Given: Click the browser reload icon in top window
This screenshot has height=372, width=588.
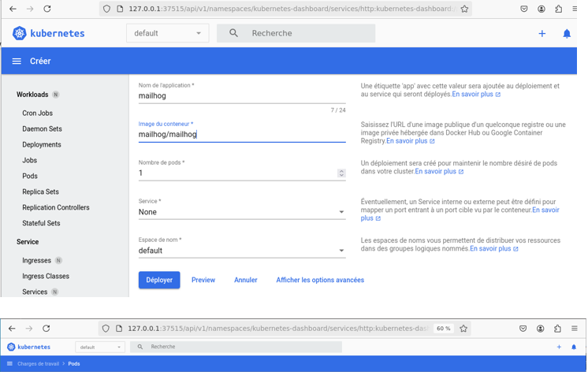Looking at the screenshot, I should pyautogui.click(x=47, y=9).
